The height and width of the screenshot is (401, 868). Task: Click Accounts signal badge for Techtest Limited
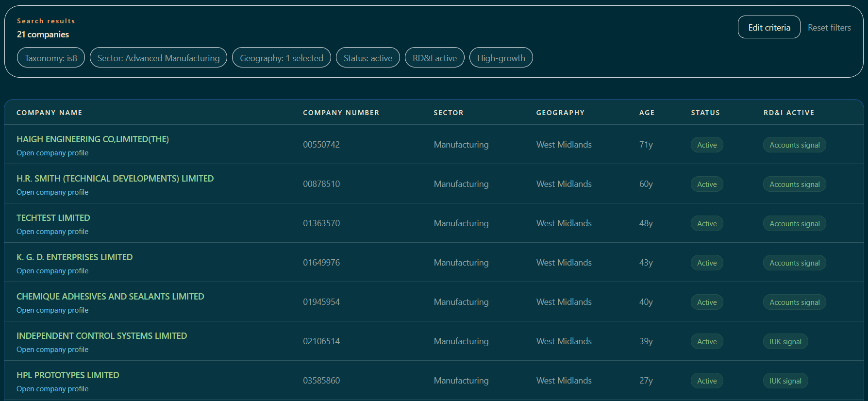tap(795, 223)
